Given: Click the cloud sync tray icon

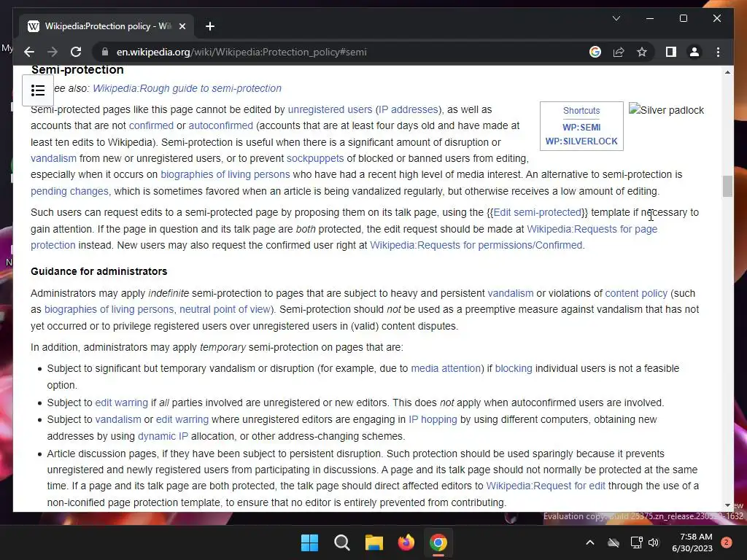Looking at the screenshot, I should (x=614, y=542).
